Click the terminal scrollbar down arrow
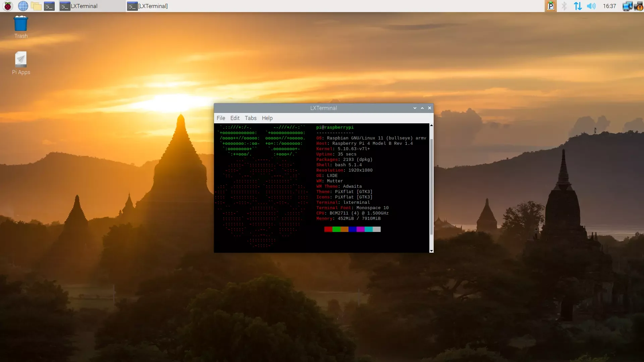 click(x=431, y=251)
